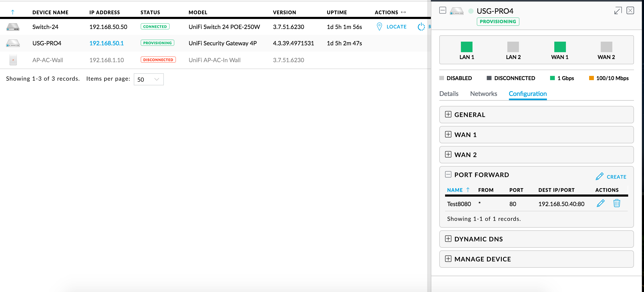Collapse the PORT FORWARD section
The width and height of the screenshot is (644, 292).
pos(448,174)
